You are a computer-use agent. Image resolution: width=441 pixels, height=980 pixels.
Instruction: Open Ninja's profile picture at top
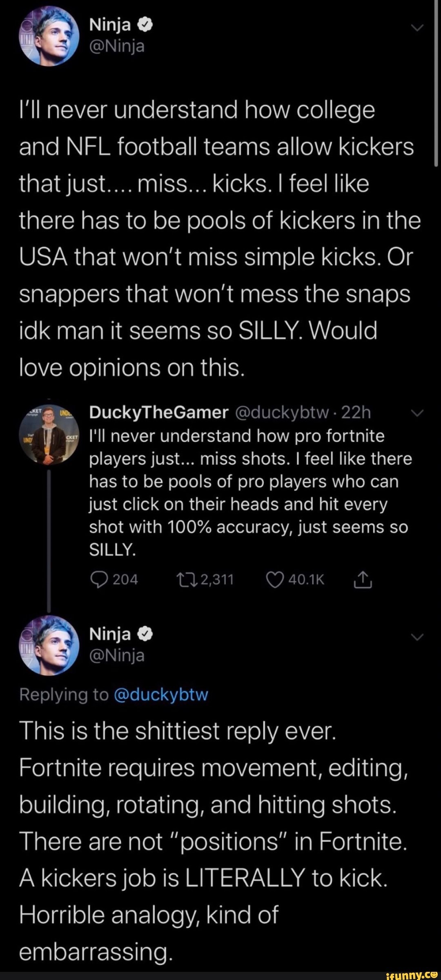point(49,36)
